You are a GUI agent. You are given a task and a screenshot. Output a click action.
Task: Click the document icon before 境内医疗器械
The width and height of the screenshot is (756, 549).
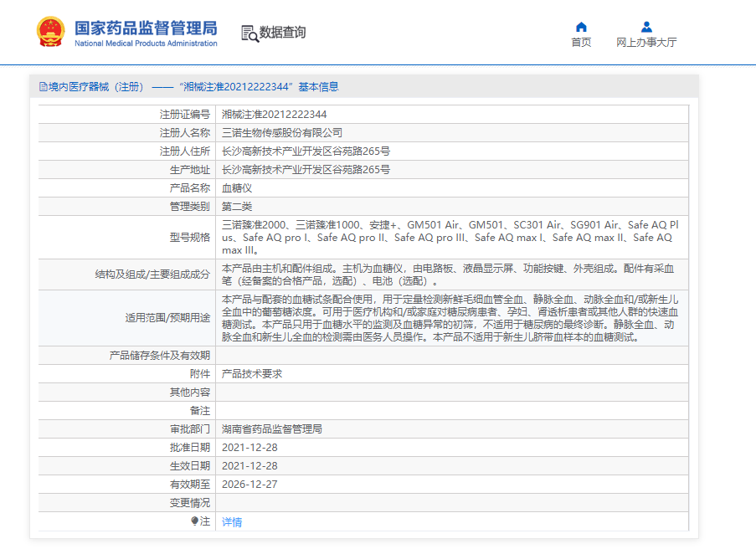44,87
